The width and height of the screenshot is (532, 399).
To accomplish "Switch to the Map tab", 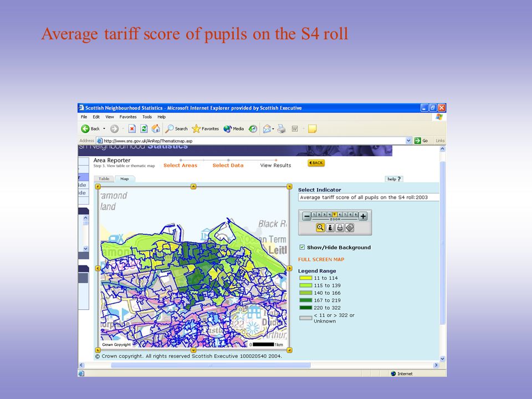I will pyautogui.click(x=125, y=179).
